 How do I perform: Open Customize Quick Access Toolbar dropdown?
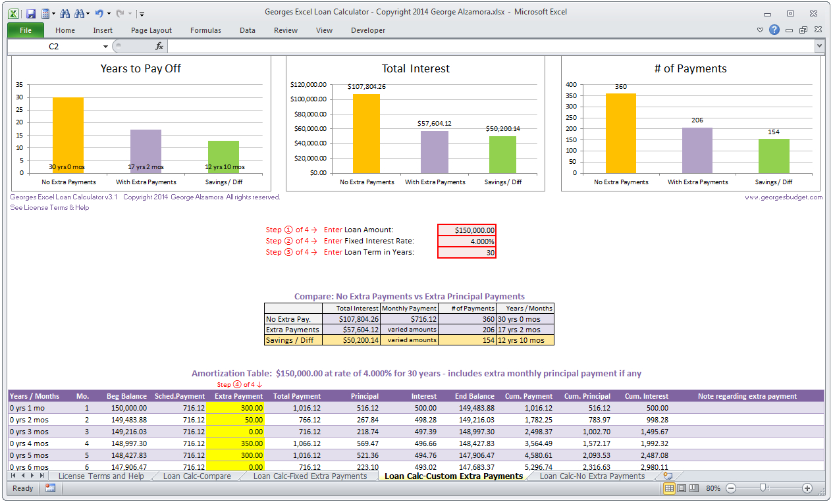[142, 13]
